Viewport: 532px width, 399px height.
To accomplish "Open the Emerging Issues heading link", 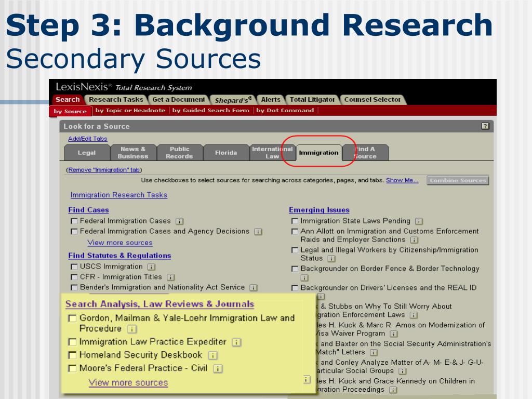I will 319,210.
